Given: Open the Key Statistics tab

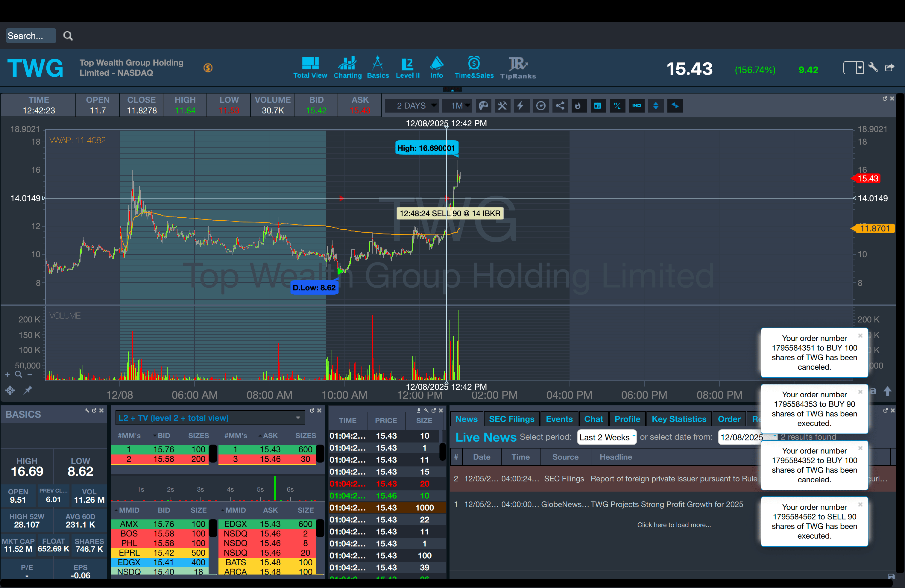Looking at the screenshot, I should pyautogui.click(x=679, y=419).
